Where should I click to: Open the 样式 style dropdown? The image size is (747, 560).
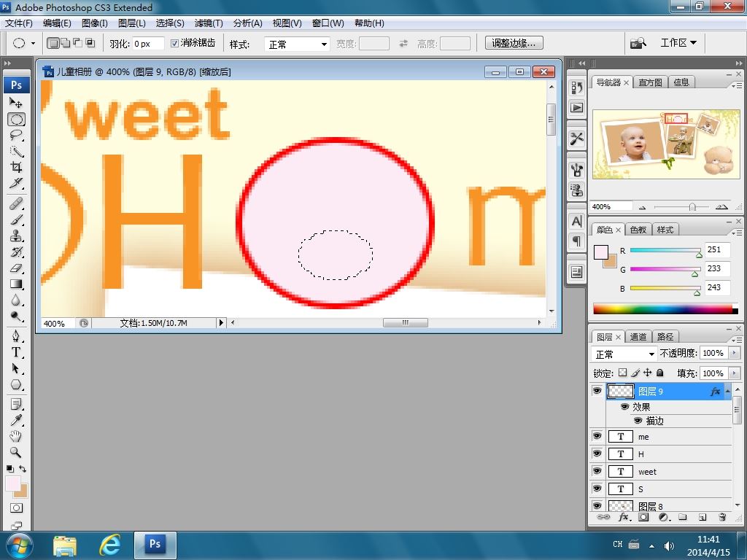[x=297, y=44]
